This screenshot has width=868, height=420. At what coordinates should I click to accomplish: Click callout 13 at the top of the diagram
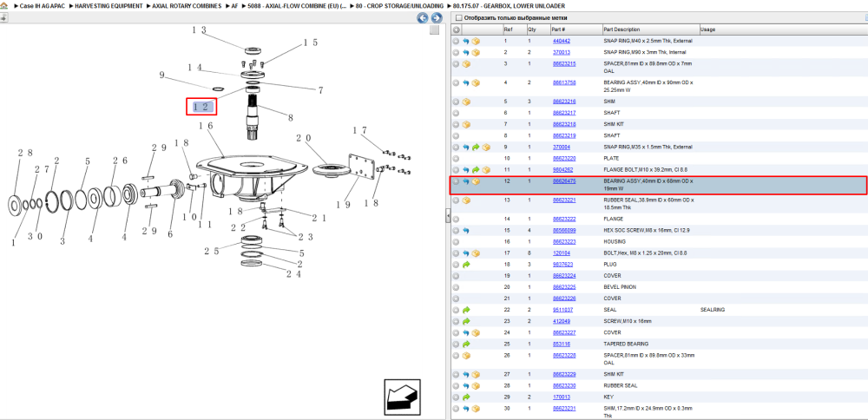199,30
